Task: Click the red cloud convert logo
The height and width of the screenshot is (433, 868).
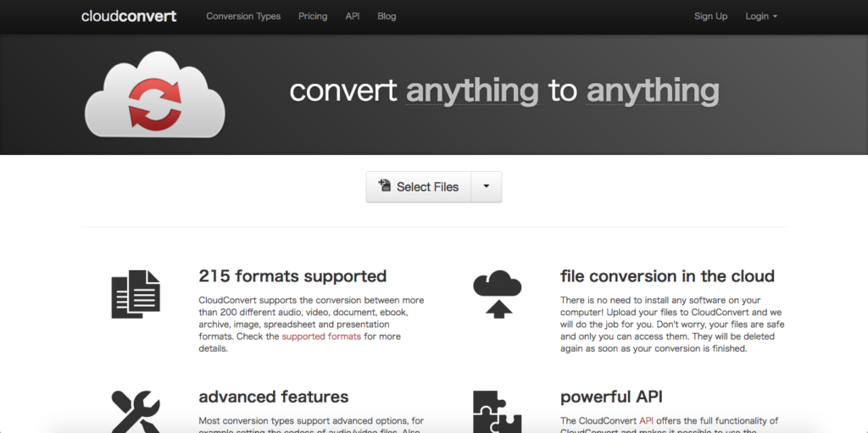Action: pyautogui.click(x=154, y=94)
